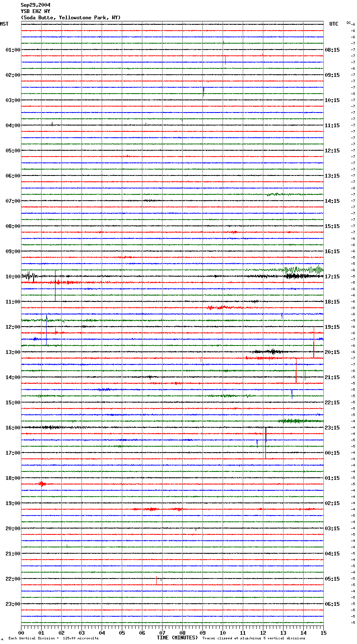
Task: Click the UTC column header
Action: pyautogui.click(x=334, y=24)
